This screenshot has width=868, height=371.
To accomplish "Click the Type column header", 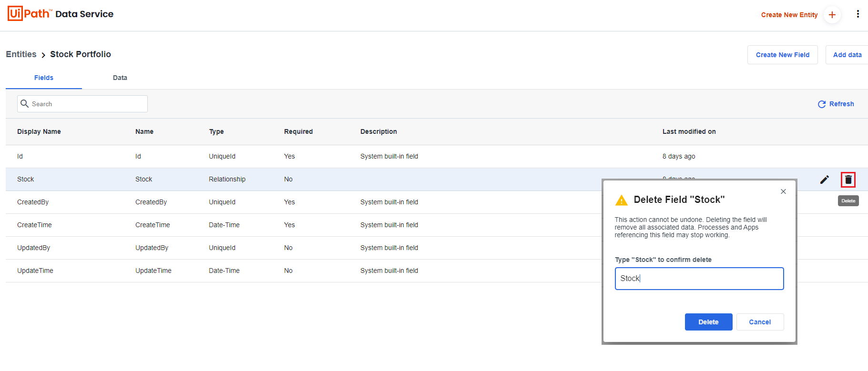I will coord(216,131).
